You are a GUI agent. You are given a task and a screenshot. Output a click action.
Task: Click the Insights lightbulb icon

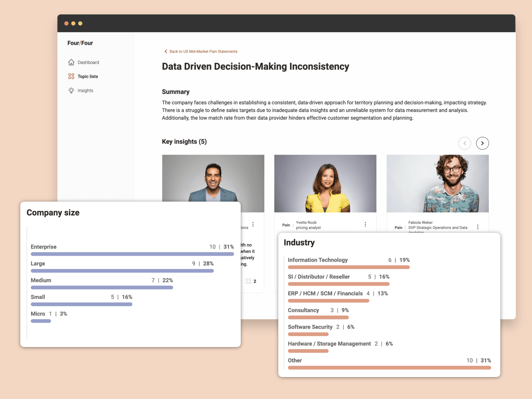[x=71, y=90]
